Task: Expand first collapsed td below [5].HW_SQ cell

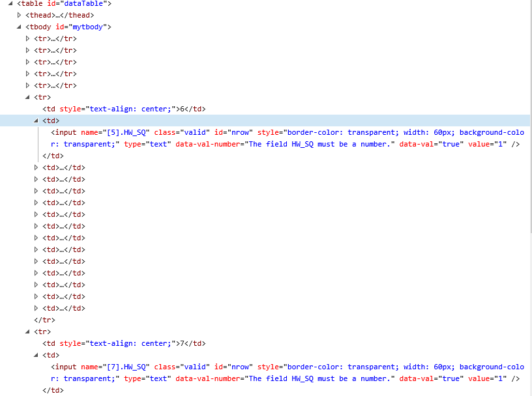Action: tap(36, 167)
